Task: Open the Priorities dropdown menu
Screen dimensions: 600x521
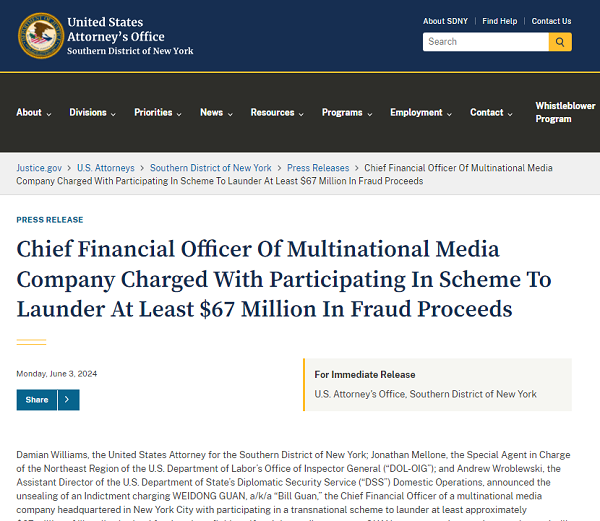Action: point(158,113)
